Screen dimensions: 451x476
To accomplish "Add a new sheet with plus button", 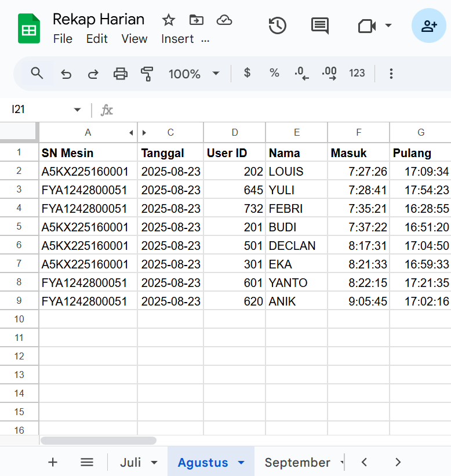I will pyautogui.click(x=53, y=462).
